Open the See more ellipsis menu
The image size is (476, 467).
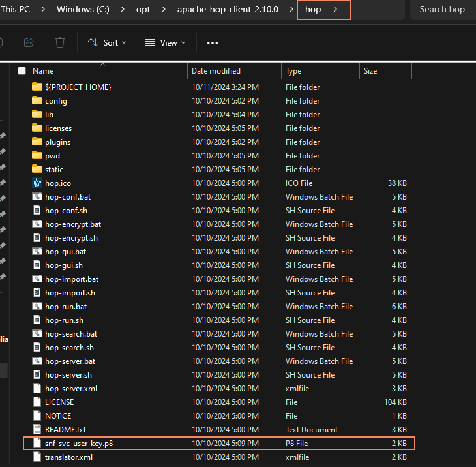[x=212, y=42]
